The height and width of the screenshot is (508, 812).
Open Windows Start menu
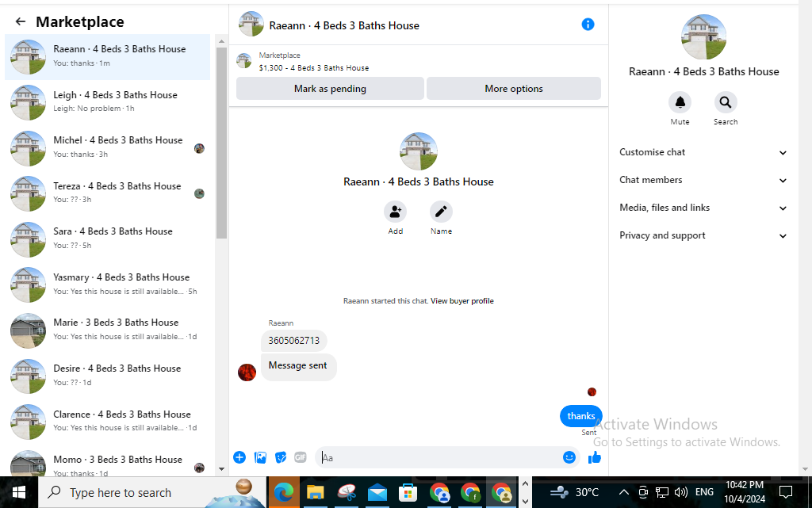click(x=19, y=492)
